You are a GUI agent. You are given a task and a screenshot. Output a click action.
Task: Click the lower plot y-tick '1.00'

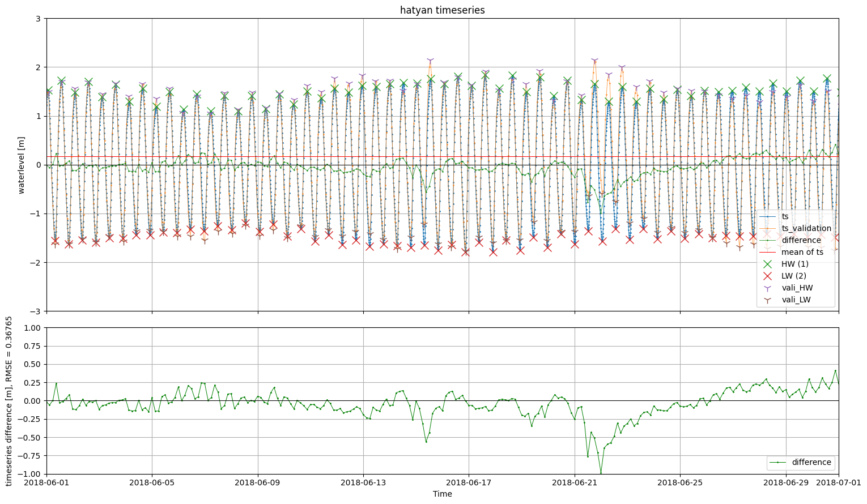(x=33, y=328)
